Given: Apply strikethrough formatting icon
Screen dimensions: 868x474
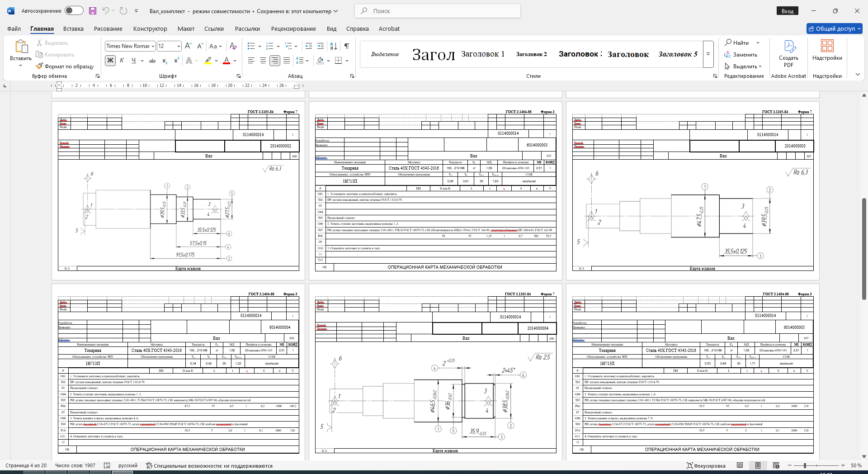Looking at the screenshot, I should (x=152, y=61).
